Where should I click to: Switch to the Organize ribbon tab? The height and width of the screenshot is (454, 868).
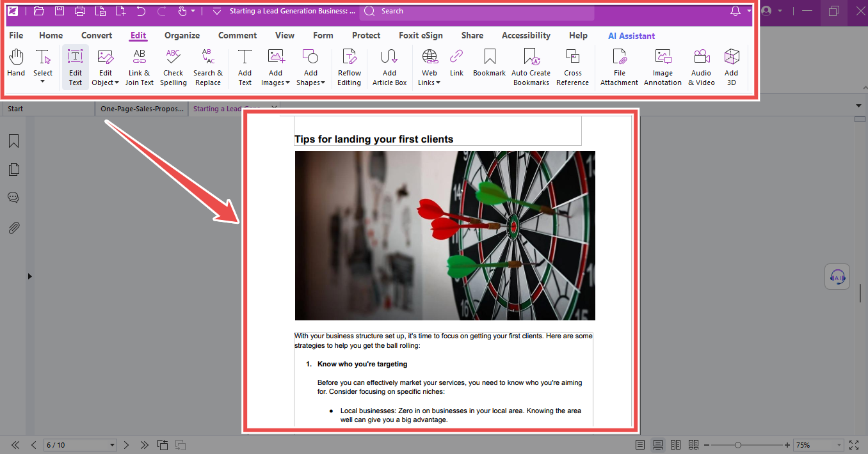181,35
